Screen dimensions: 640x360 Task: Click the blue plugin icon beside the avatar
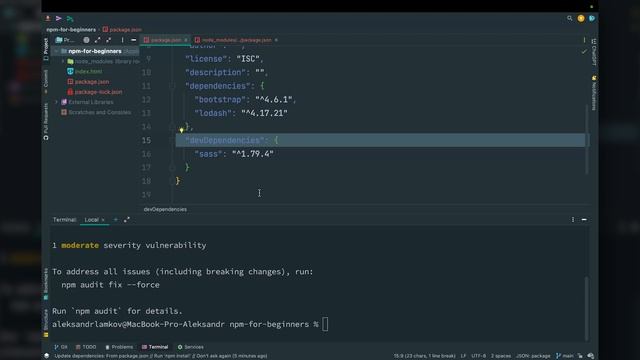tap(592, 18)
